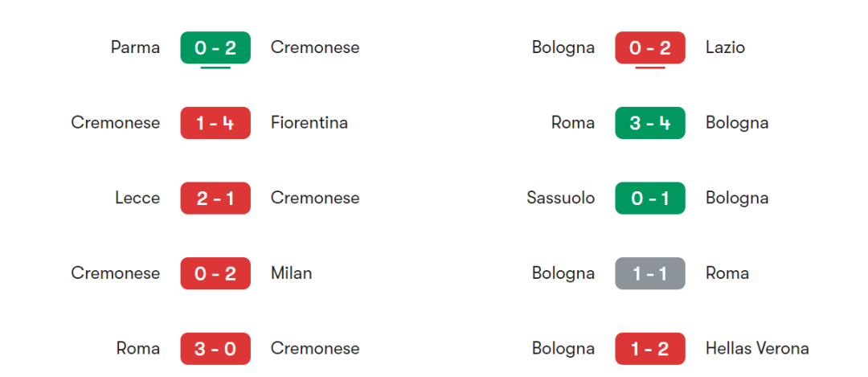Screen dimensions: 868x377
Task: Click the Sassuolo team name
Action: [x=561, y=199]
